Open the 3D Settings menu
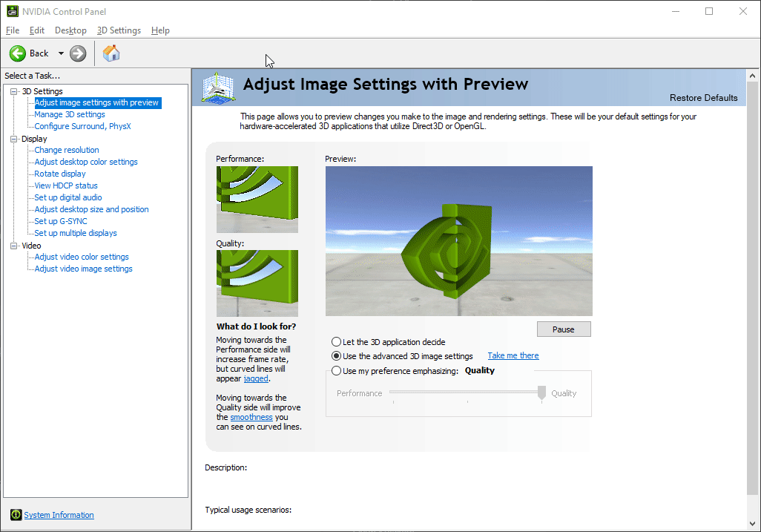This screenshot has width=761, height=532. tap(119, 30)
